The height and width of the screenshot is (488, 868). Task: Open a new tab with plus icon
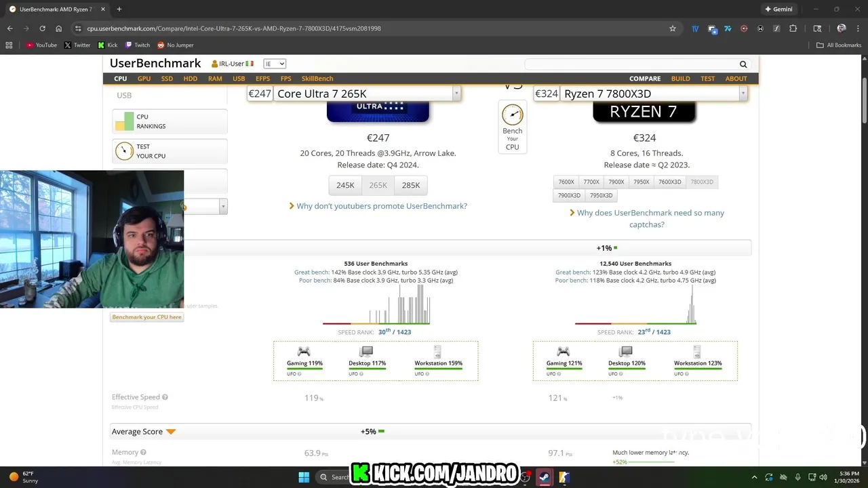pyautogui.click(x=119, y=9)
